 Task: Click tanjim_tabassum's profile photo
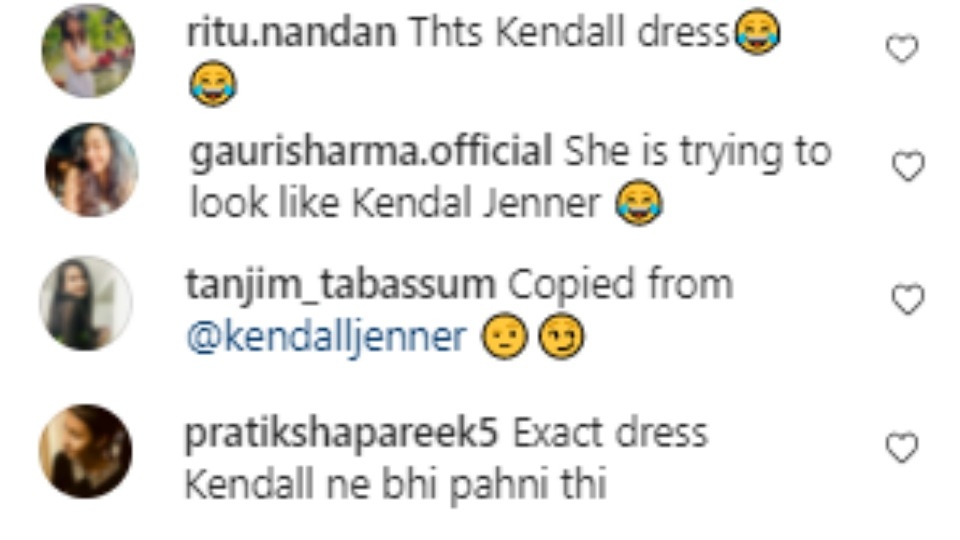86,303
